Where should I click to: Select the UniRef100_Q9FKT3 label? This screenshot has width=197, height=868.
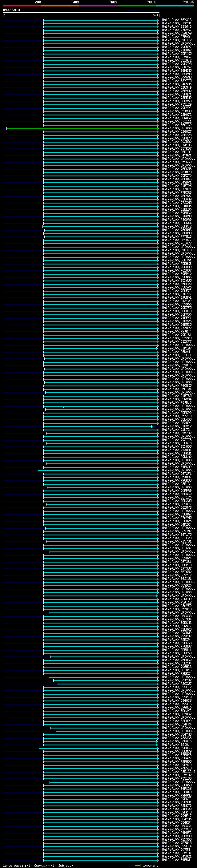pyautogui.click(x=177, y=813)
